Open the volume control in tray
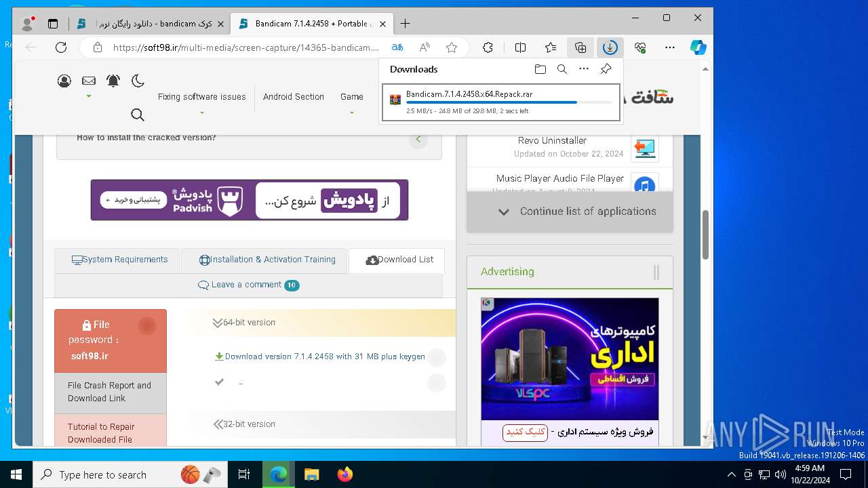 781,474
